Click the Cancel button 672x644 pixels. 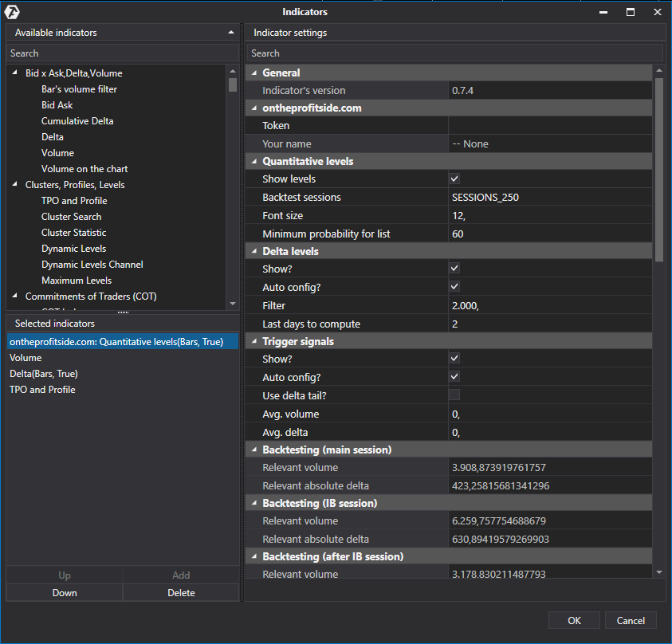(631, 620)
